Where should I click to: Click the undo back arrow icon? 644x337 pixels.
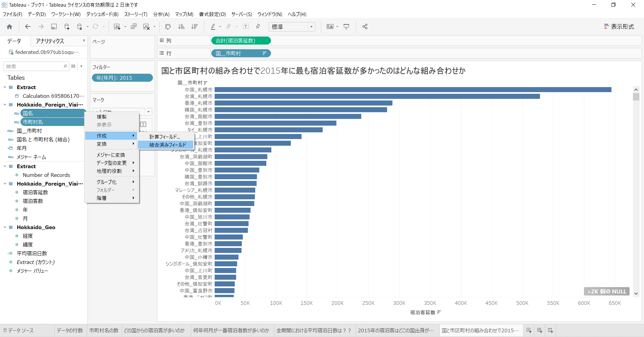pyautogui.click(x=28, y=27)
